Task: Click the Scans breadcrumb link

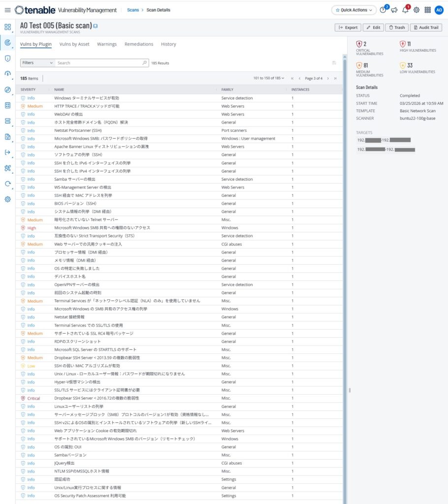Action: pos(133,10)
